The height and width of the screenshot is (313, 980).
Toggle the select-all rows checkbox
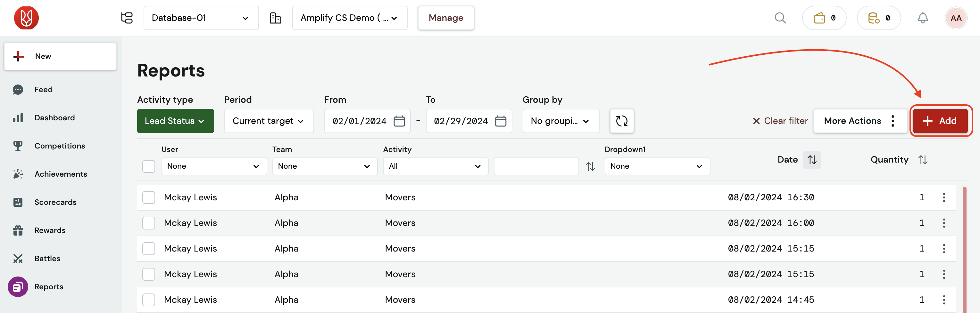149,166
